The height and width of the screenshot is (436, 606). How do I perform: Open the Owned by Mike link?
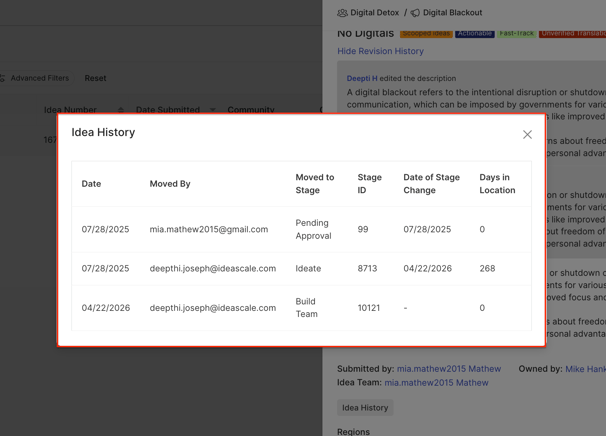[586, 369]
